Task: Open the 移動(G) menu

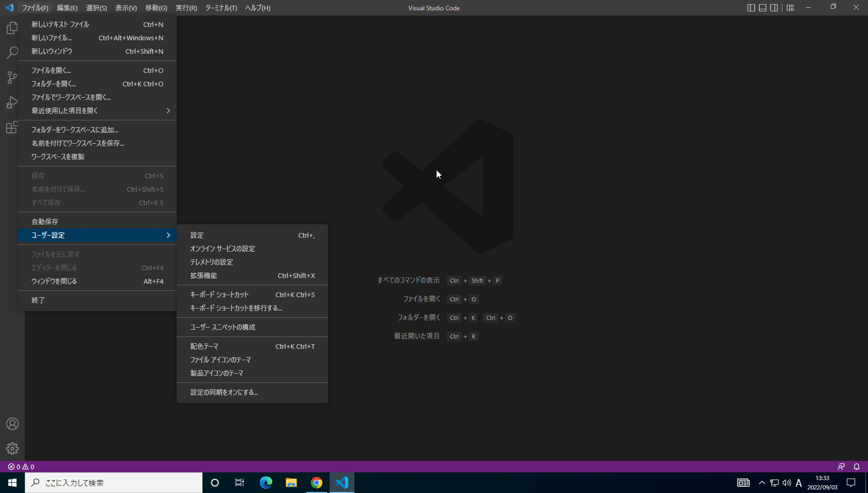Action: pos(156,8)
